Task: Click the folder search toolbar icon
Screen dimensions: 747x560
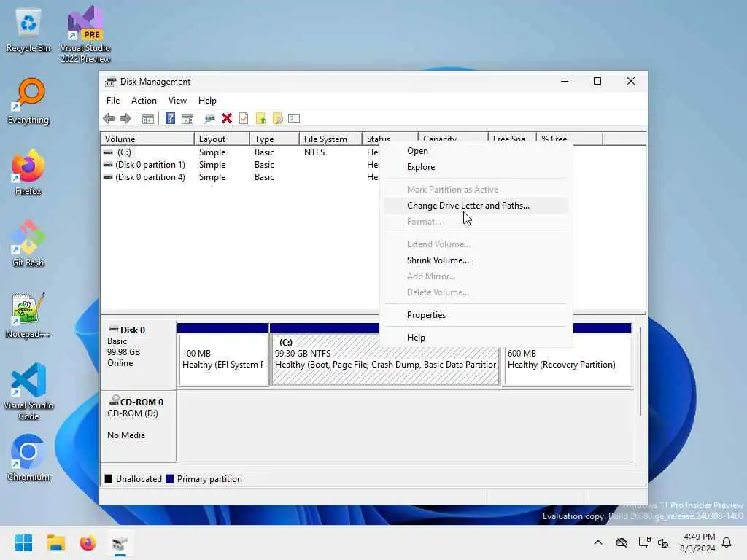Action: (x=277, y=118)
